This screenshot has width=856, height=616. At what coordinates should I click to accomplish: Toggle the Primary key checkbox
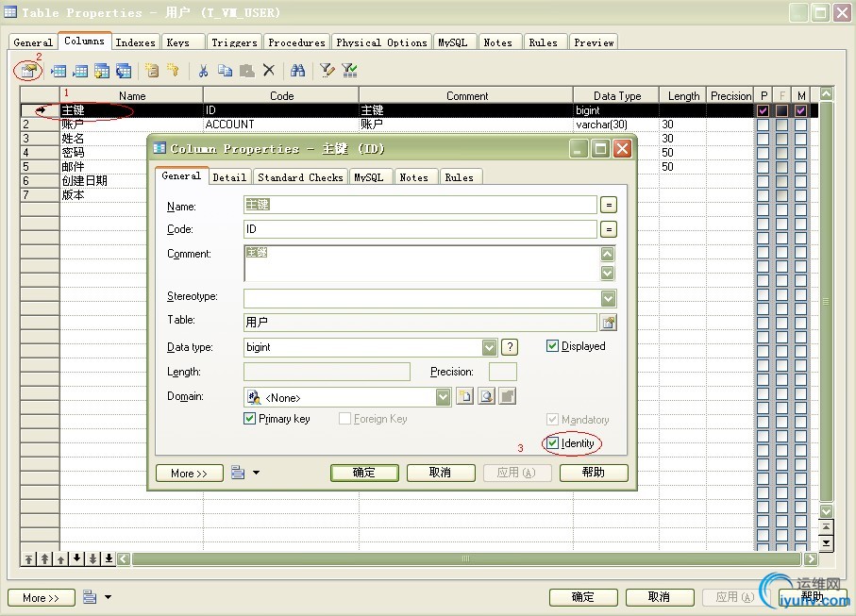pyautogui.click(x=249, y=419)
